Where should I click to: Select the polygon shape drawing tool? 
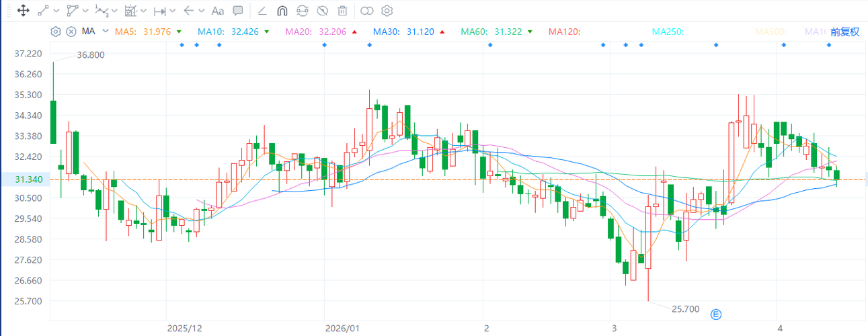click(72, 11)
